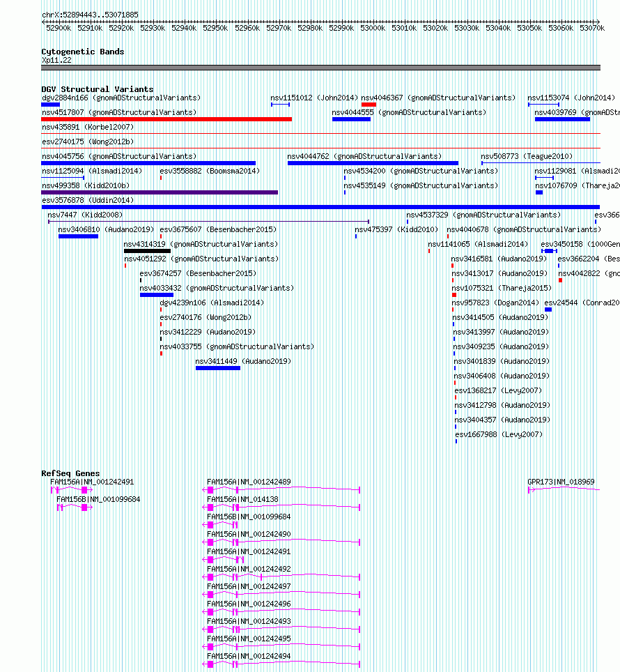Click esv1667988 (Levy2007) label
The image size is (620, 672).
pyautogui.click(x=499, y=434)
